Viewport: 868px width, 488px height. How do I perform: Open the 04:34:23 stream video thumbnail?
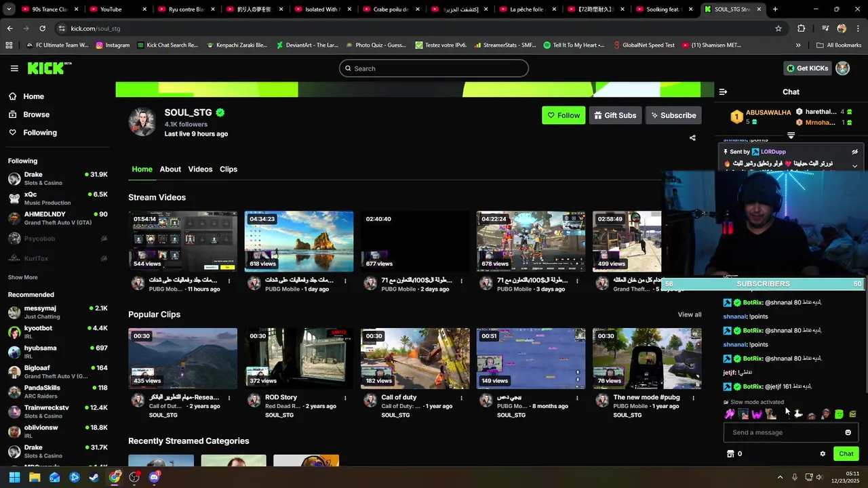tap(299, 241)
